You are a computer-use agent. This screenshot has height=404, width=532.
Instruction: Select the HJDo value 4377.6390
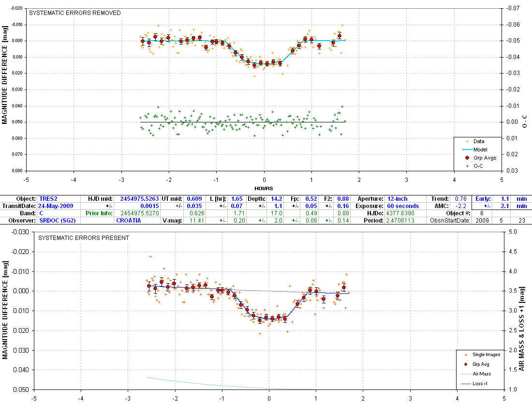click(x=400, y=213)
